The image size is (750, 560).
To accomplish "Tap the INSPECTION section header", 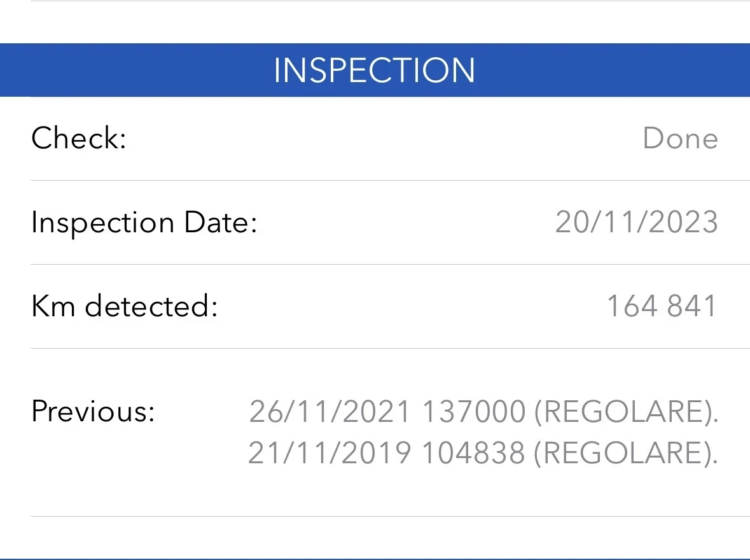I will pos(375,70).
